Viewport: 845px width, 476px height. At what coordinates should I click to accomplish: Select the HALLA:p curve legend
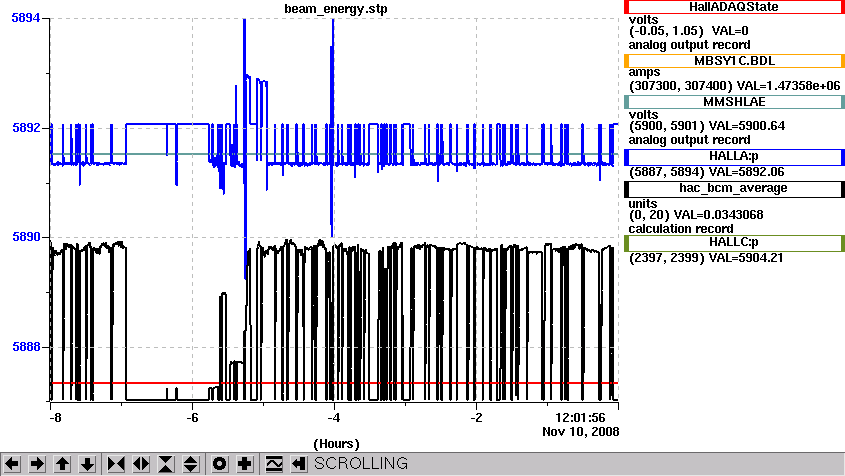click(733, 157)
